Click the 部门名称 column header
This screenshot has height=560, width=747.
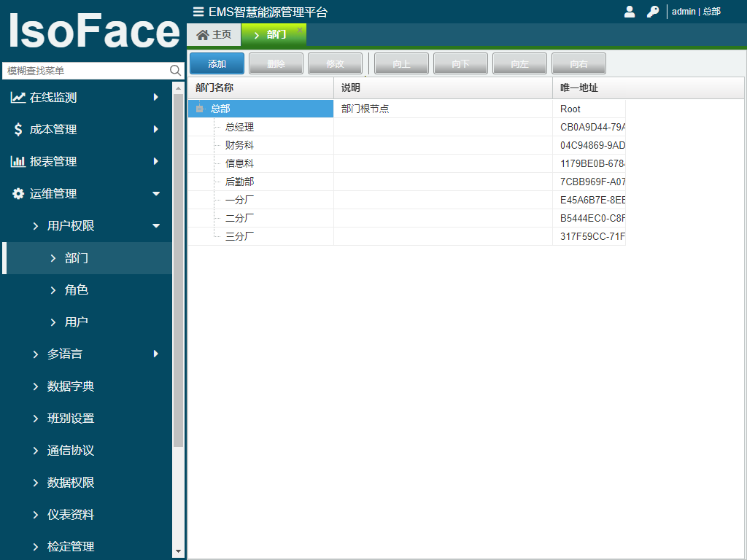[x=261, y=88]
